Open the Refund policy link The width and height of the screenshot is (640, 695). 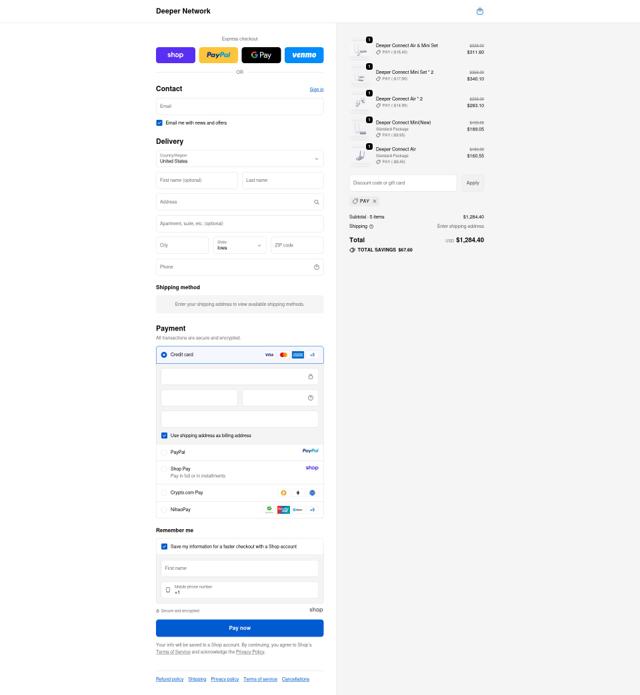click(x=170, y=679)
